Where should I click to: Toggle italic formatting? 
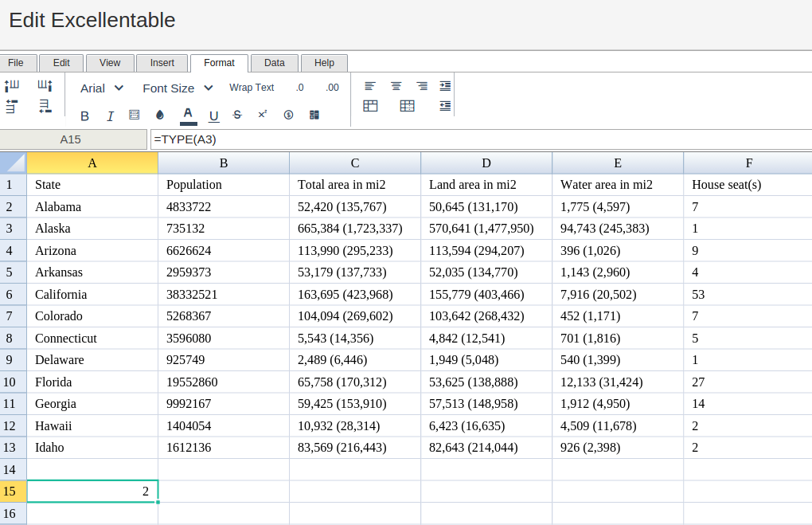tap(110, 116)
